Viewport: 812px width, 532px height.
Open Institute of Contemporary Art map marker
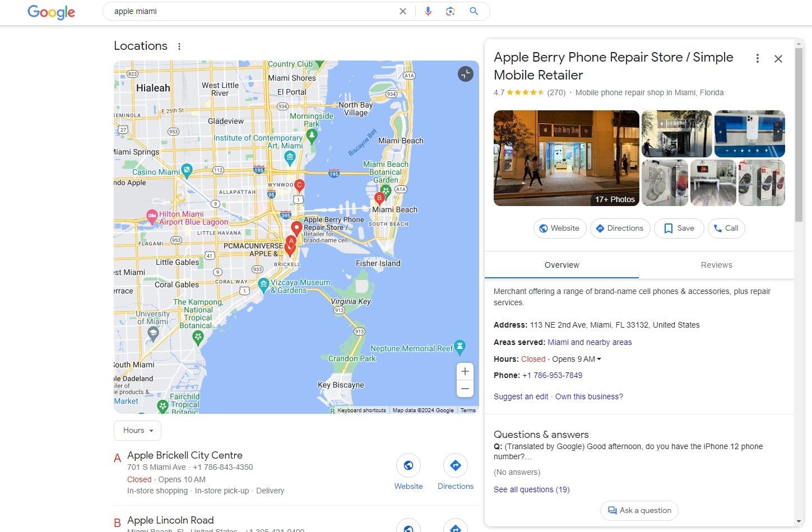[290, 158]
